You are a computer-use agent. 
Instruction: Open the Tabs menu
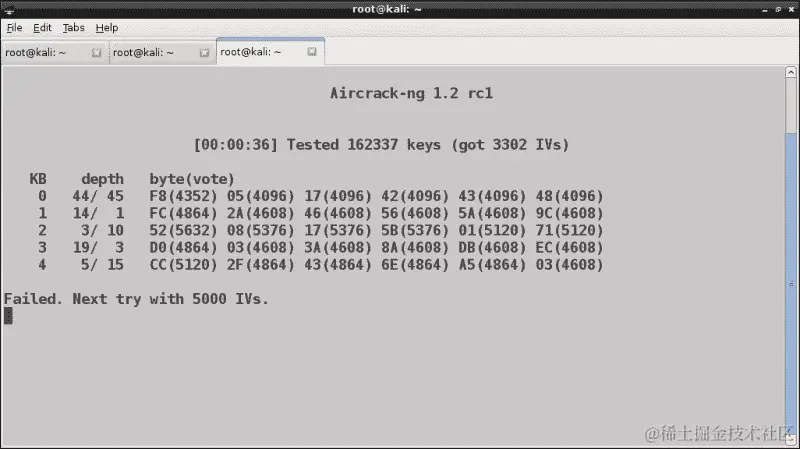[x=73, y=28]
